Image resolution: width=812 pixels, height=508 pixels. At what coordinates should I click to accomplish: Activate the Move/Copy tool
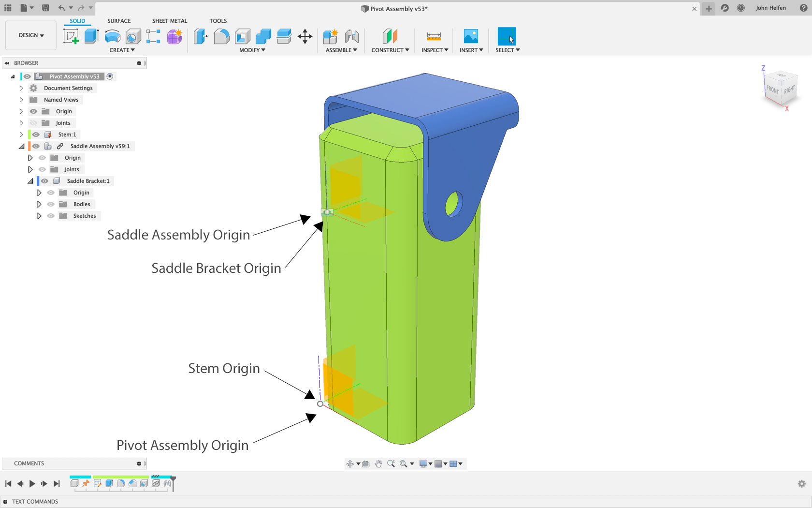click(305, 36)
